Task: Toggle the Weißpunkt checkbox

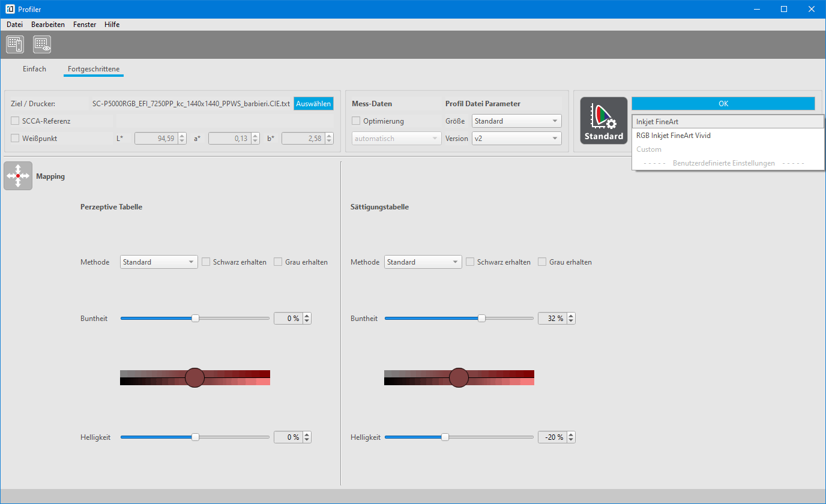Action: coord(16,139)
